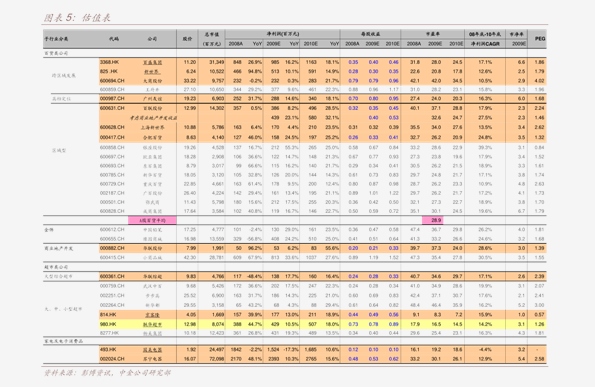Click the 814.HK stock code
This screenshot has height=387, width=595.
click(108, 315)
